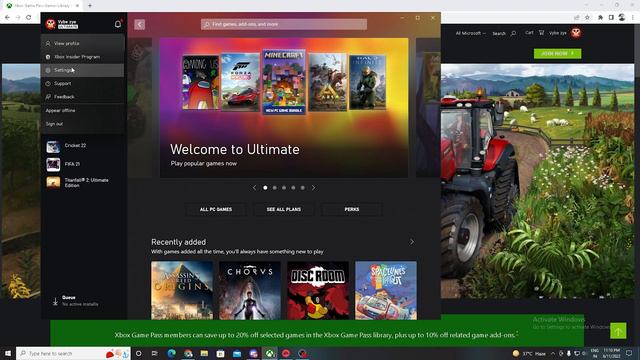Select the first carousel dot
The image size is (640, 360).
tap(265, 188)
